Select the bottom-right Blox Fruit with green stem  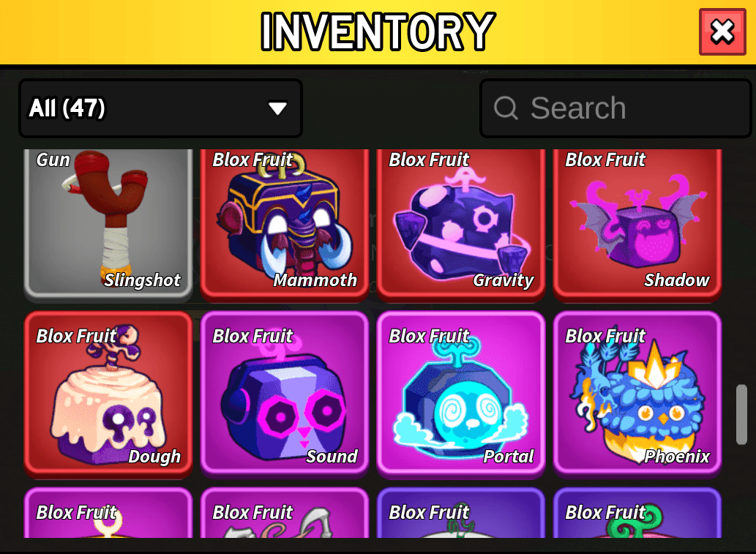637,513
